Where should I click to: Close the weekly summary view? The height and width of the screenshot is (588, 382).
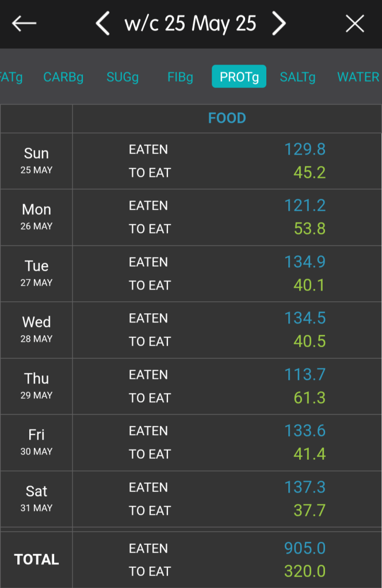(354, 24)
